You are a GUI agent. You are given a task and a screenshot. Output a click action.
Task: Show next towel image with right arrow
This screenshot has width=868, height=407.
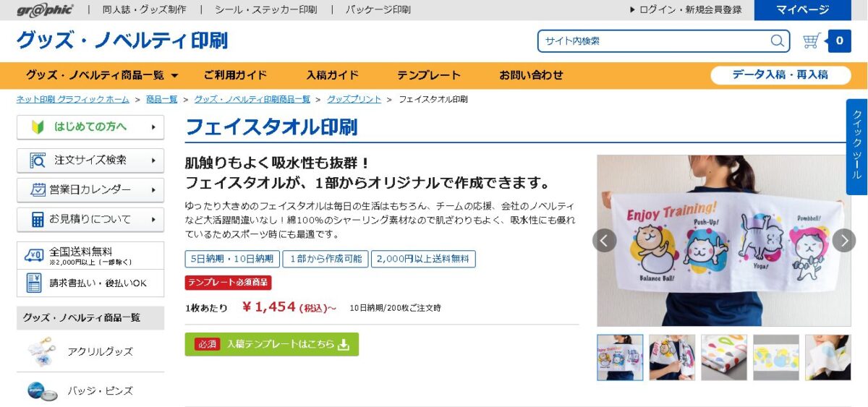point(843,241)
